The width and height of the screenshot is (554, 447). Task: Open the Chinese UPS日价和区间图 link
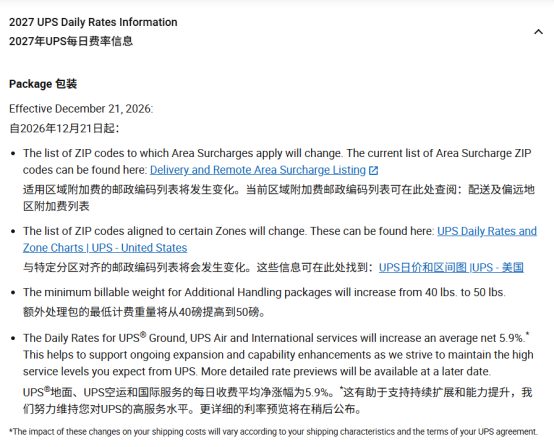(x=451, y=267)
